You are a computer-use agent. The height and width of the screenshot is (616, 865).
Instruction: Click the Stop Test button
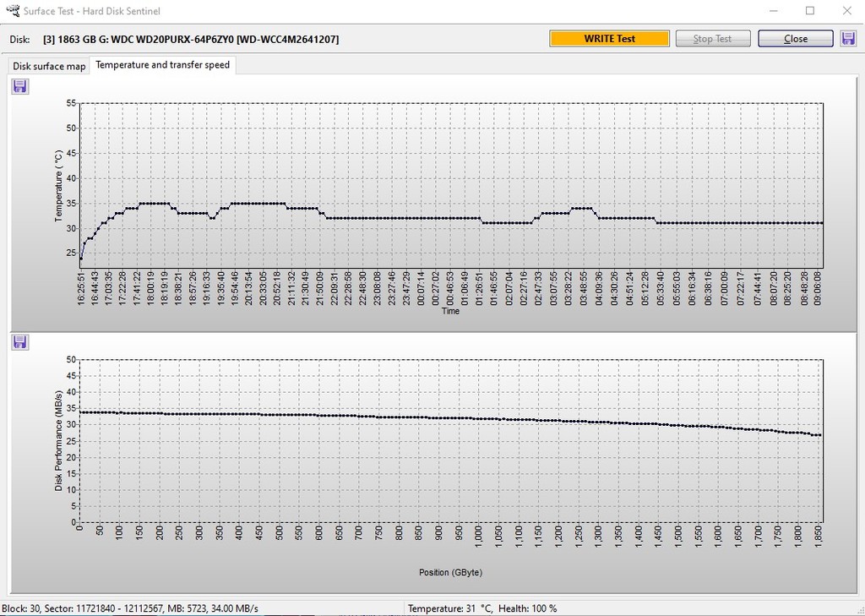(713, 39)
